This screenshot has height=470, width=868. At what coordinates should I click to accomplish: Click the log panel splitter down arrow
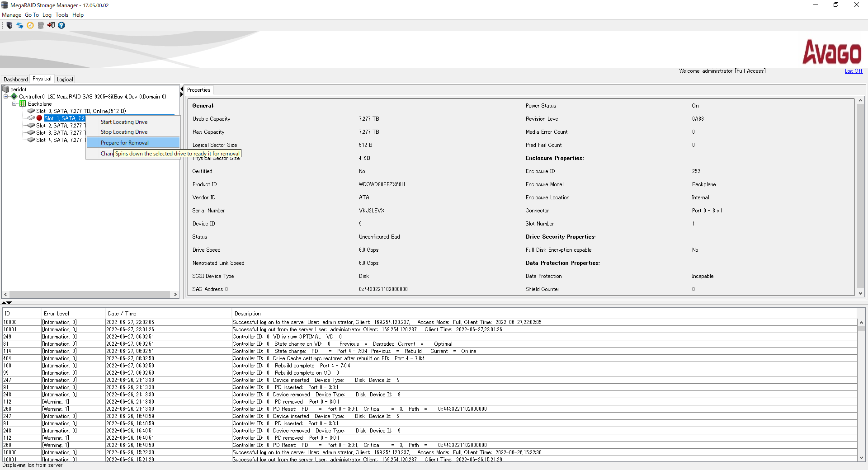pos(9,303)
